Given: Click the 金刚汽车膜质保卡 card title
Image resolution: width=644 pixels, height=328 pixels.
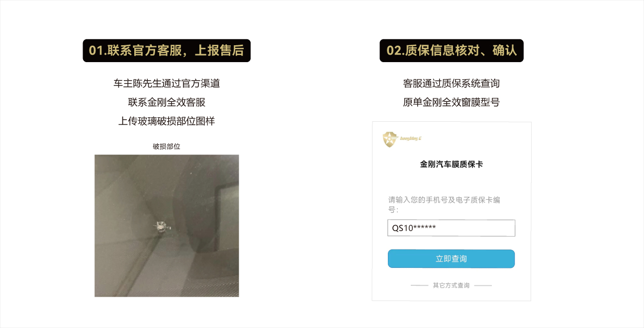Looking at the screenshot, I should (452, 164).
